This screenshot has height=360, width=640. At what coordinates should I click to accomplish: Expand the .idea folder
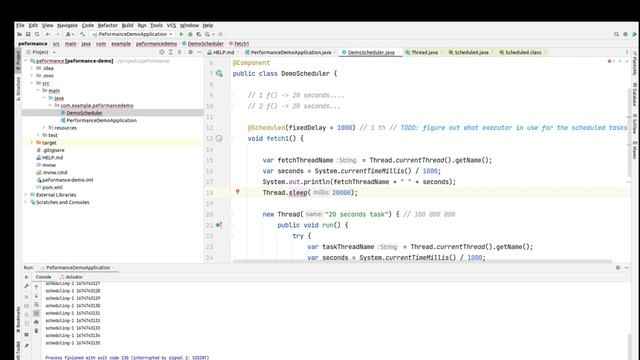(32, 68)
